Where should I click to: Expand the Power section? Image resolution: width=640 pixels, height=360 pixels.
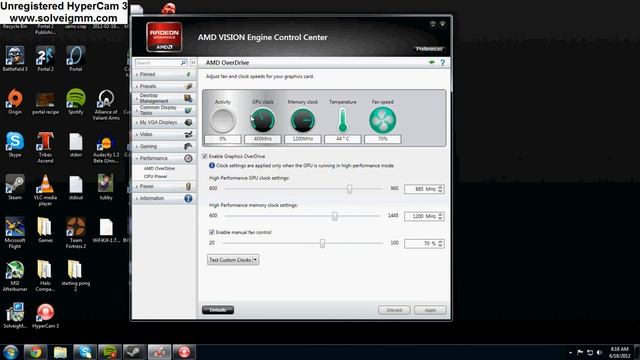click(164, 187)
